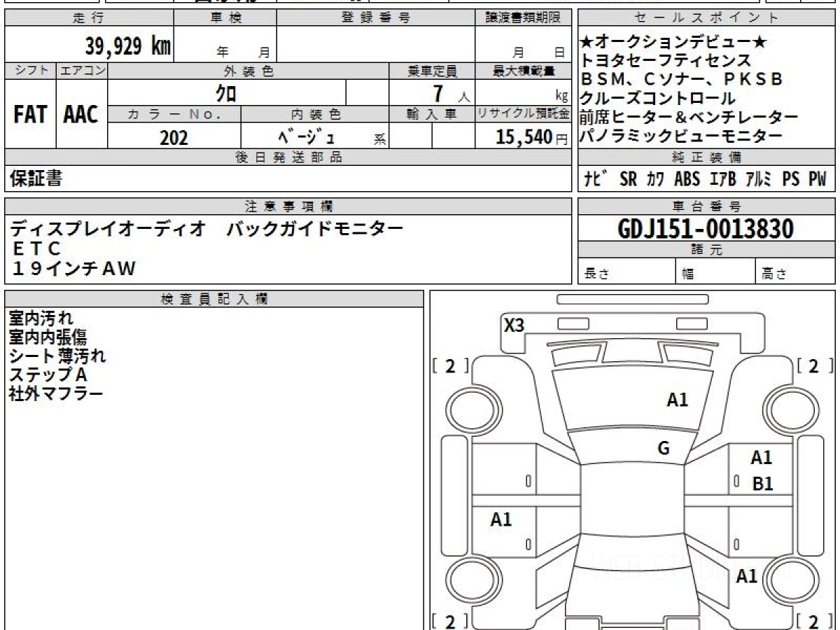Viewport: 840px width, 630px height.
Task: Click the 39,929 km mileage value
Action: click(128, 46)
